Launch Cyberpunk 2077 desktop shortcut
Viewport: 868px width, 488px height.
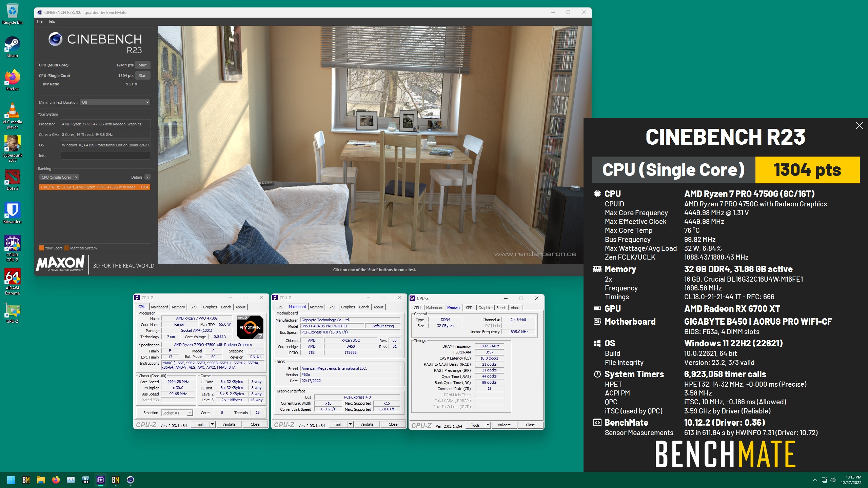(x=13, y=149)
